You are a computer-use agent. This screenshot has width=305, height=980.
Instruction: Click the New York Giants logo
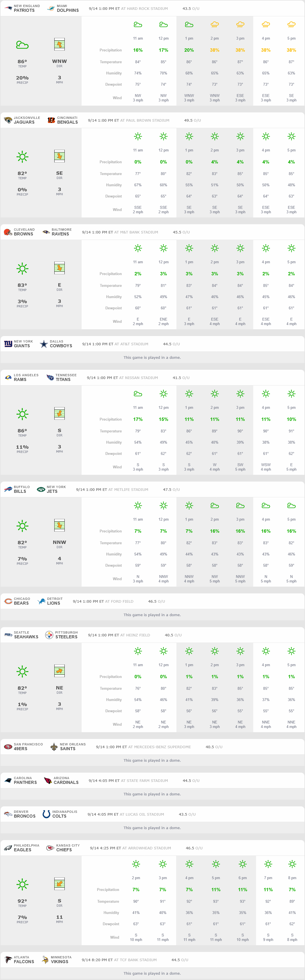click(x=8, y=344)
